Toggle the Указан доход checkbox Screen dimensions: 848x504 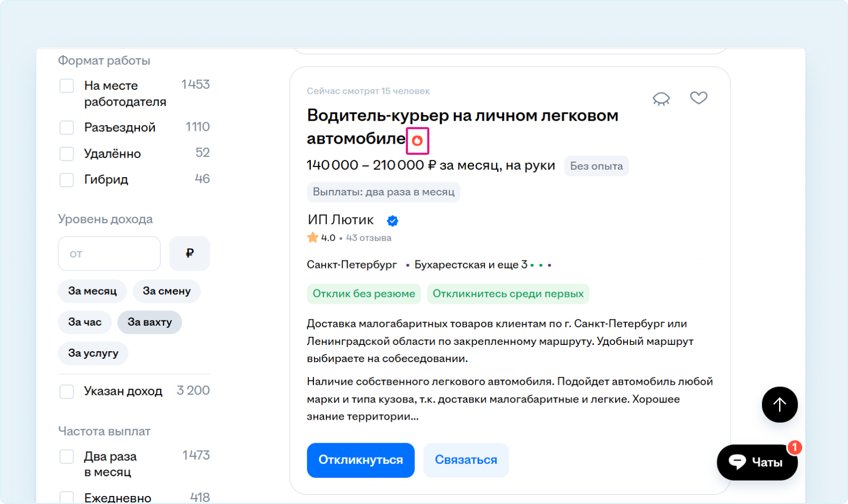[x=67, y=391]
